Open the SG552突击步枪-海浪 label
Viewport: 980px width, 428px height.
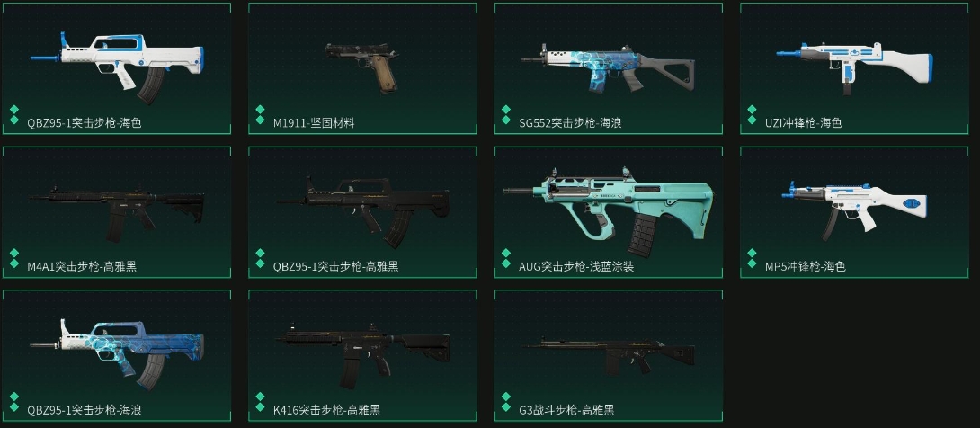[570, 123]
